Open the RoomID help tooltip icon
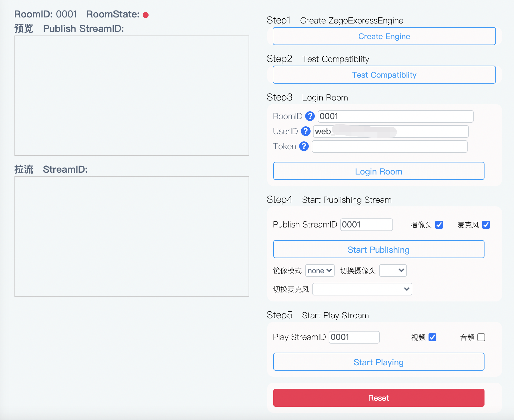 pos(309,116)
